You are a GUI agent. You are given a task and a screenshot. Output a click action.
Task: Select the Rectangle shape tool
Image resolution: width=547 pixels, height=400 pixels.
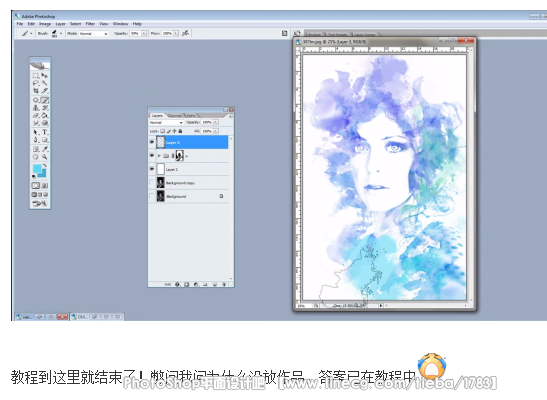pos(45,140)
